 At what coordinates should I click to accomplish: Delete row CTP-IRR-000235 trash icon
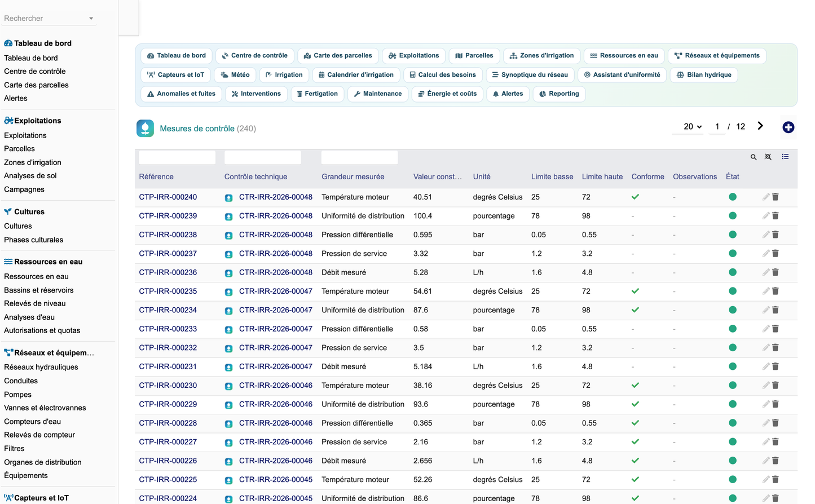pyautogui.click(x=776, y=291)
